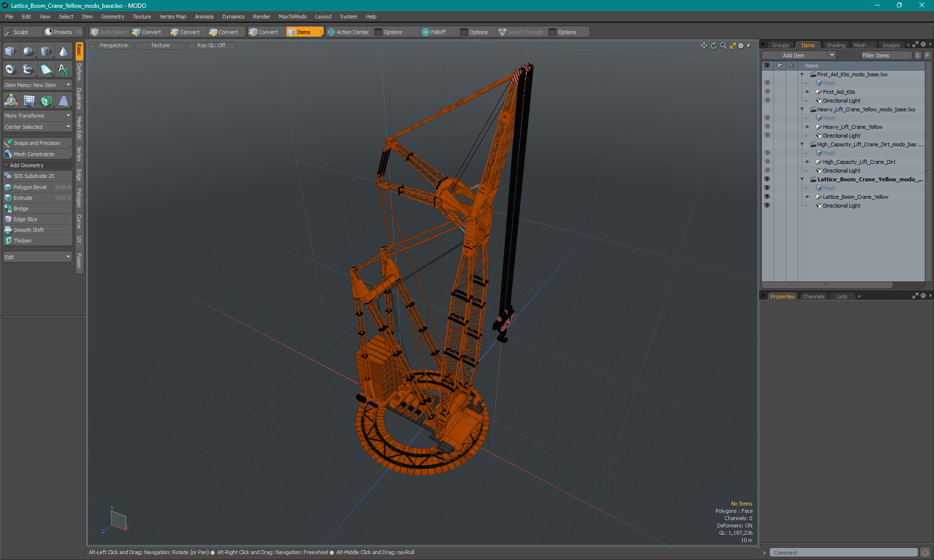Image resolution: width=934 pixels, height=560 pixels.
Task: Click the record button beside Command field
Action: pyautogui.click(x=925, y=553)
